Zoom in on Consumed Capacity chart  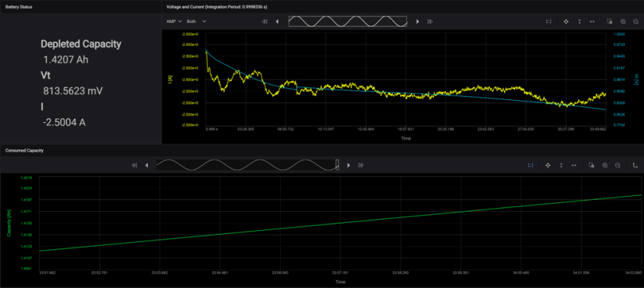pos(605,165)
